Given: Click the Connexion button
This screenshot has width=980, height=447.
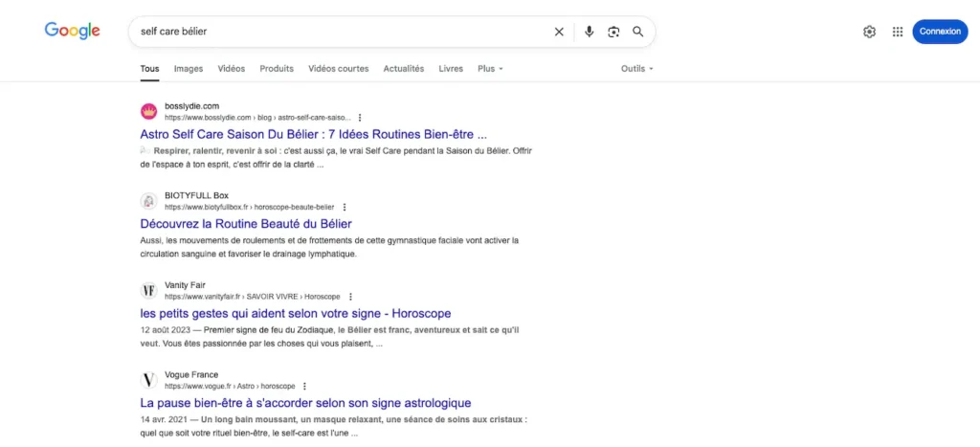Looking at the screenshot, I should [x=940, y=32].
